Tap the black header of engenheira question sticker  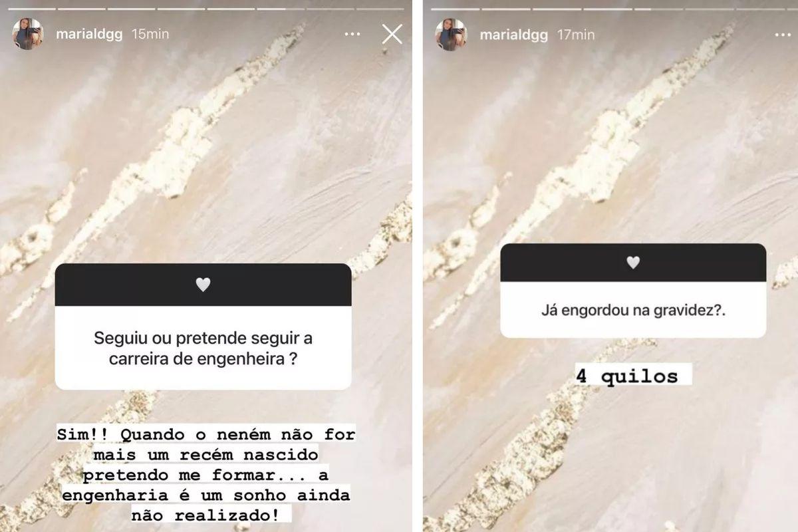[x=203, y=285]
